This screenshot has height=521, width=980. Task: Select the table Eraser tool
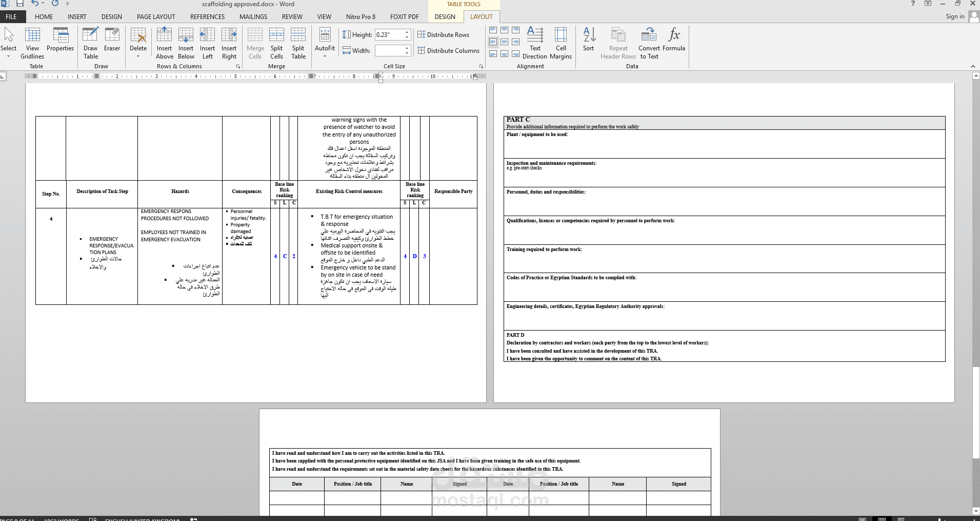(x=112, y=41)
